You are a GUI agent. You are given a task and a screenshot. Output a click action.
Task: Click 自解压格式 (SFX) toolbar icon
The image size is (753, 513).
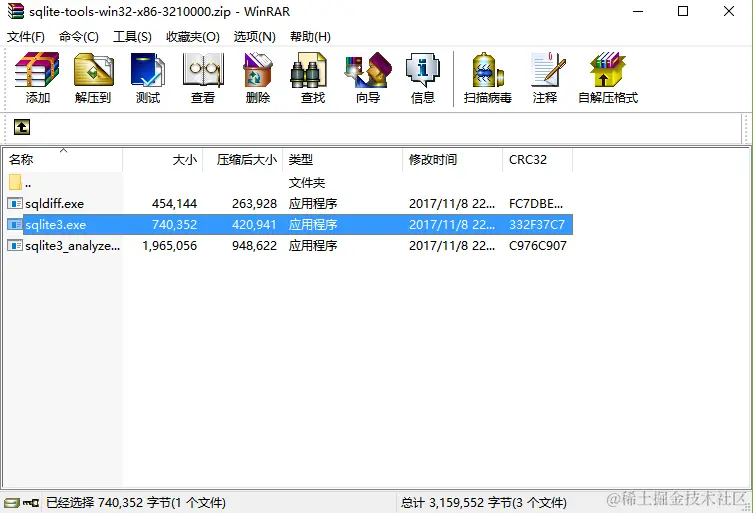[x=607, y=71]
